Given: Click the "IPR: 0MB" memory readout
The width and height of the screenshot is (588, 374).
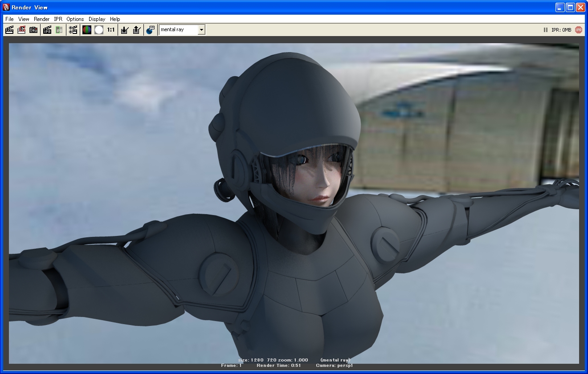Looking at the screenshot, I should tap(561, 30).
